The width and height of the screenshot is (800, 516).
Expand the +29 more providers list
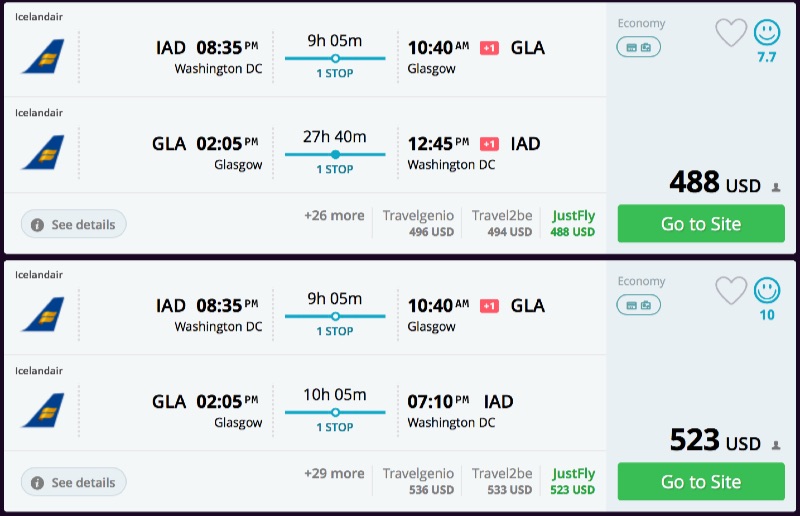(x=334, y=474)
